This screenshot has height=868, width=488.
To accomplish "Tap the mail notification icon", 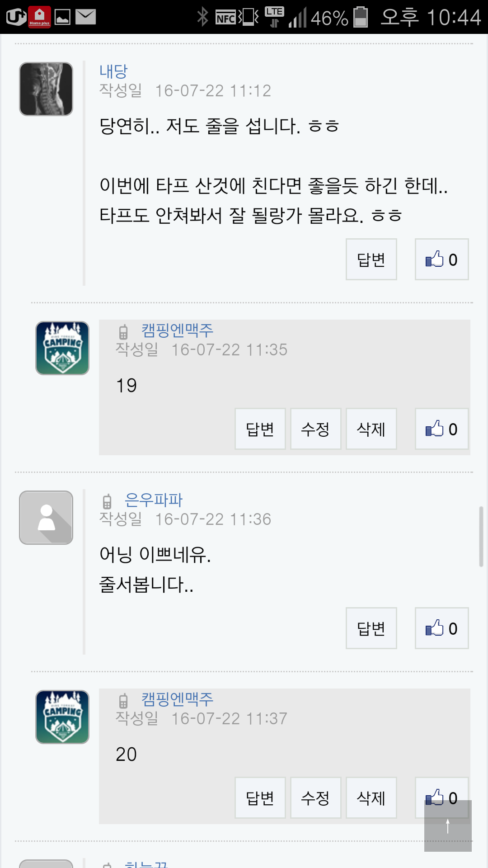I will pos(85,17).
